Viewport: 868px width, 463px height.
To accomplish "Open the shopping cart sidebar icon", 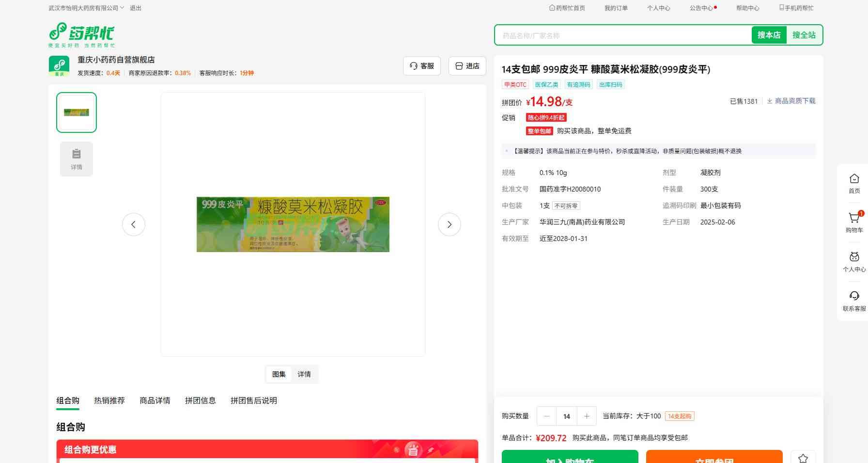I will click(x=854, y=219).
